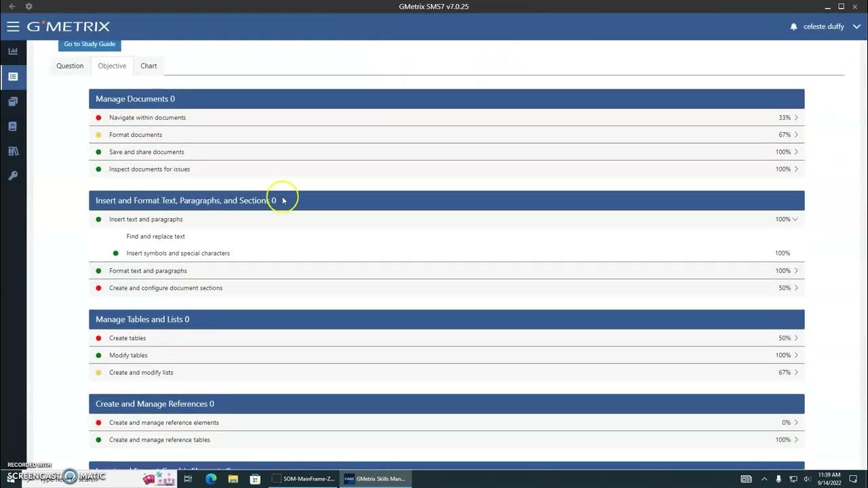Viewport: 868px width, 488px height.
Task: Select the Objective tab
Action: point(112,66)
